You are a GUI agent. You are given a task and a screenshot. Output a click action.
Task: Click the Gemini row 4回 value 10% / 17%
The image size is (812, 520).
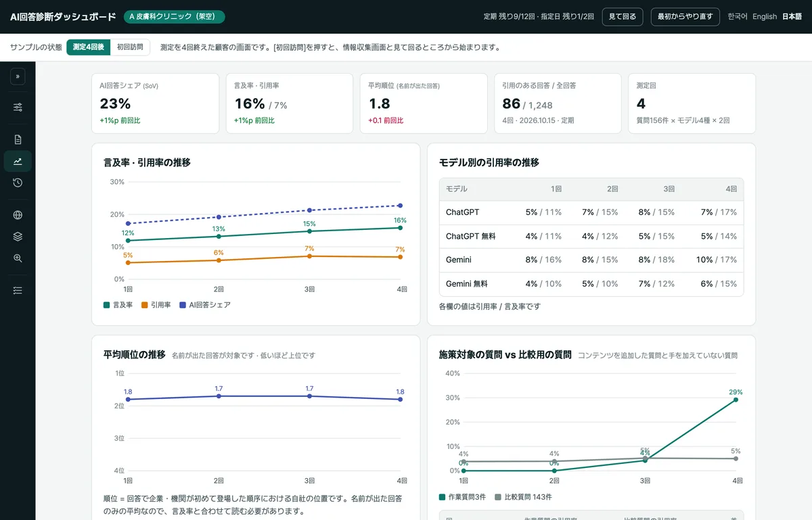click(717, 260)
